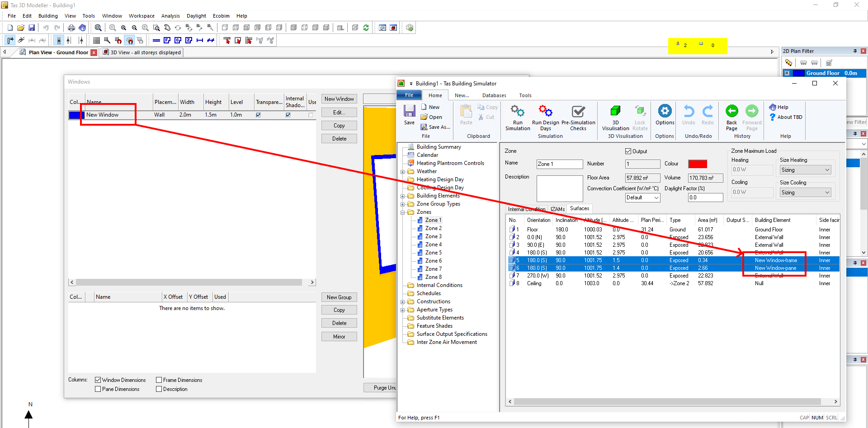Expand the Building Elements tree node

[402, 196]
